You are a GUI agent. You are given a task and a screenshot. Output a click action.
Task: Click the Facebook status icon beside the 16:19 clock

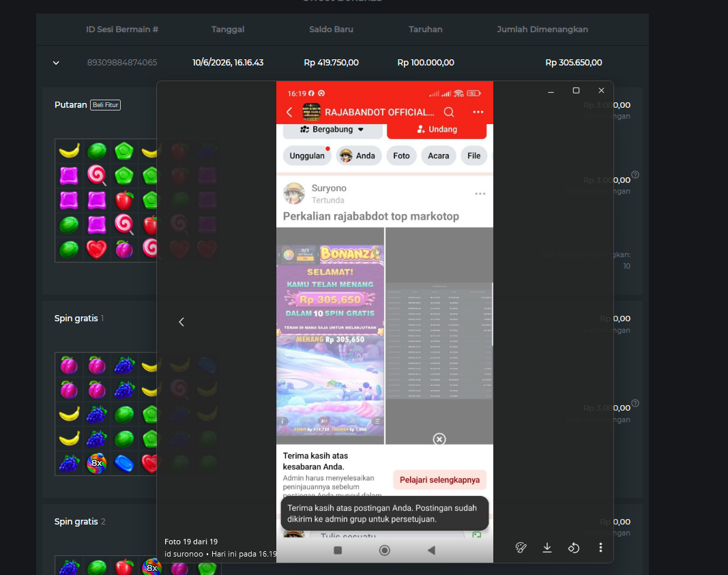pos(311,93)
